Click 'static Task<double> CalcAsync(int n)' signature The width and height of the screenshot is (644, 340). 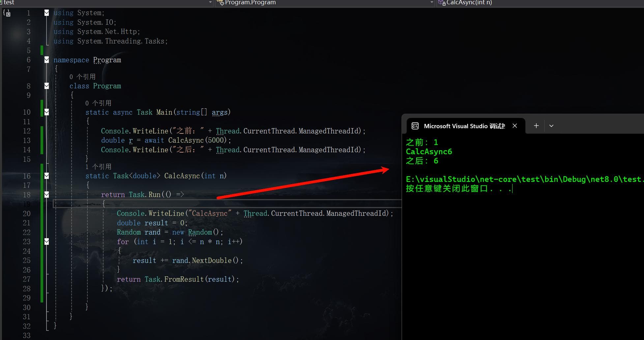coord(156,176)
